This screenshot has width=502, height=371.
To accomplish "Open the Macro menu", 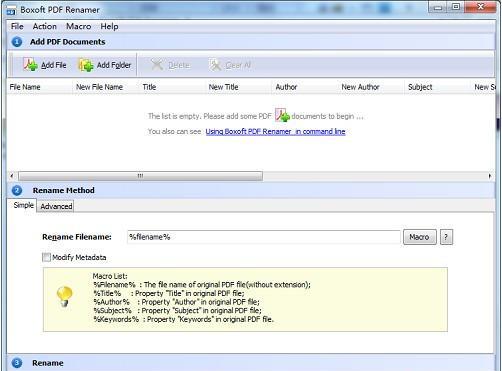I will pyautogui.click(x=79, y=26).
